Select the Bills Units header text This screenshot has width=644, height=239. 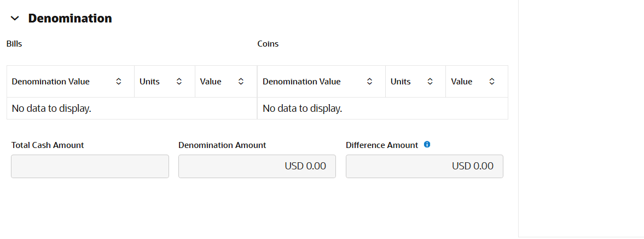click(149, 82)
